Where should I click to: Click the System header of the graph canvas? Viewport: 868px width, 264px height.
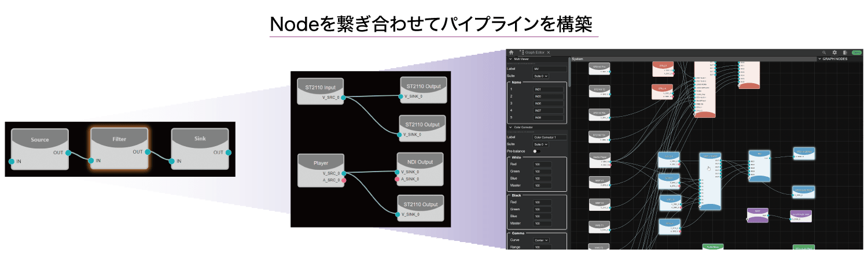(x=693, y=59)
